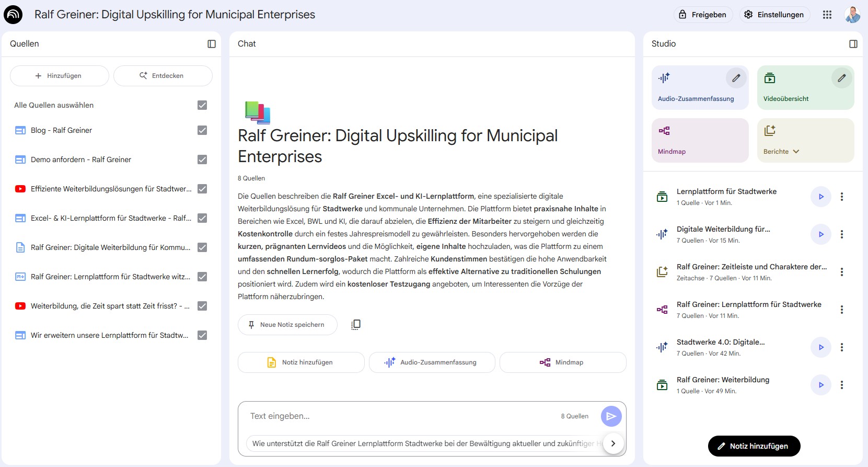Collapse the Quellen panel
This screenshot has height=467, width=868.
click(x=212, y=44)
